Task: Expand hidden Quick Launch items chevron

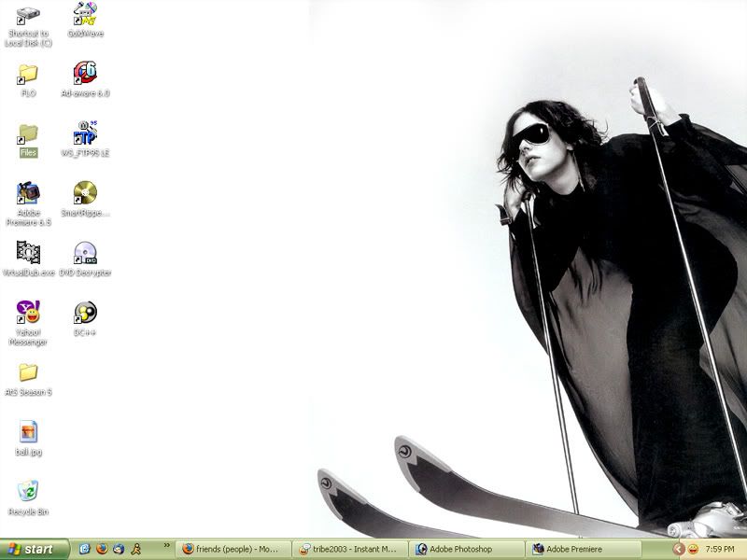Action: tap(167, 546)
